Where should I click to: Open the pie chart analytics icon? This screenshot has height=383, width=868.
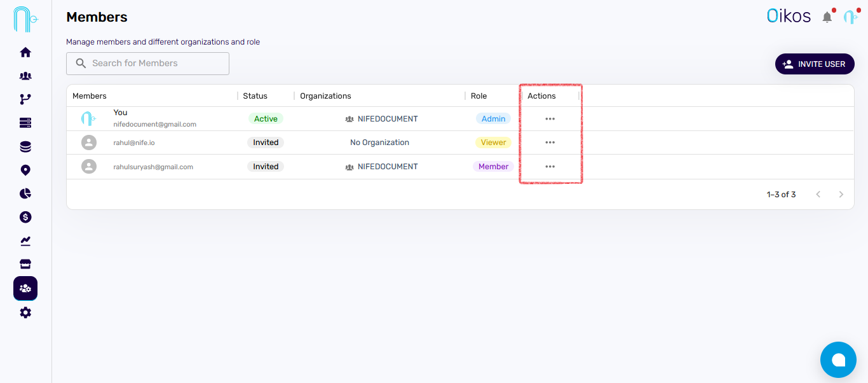pos(25,193)
